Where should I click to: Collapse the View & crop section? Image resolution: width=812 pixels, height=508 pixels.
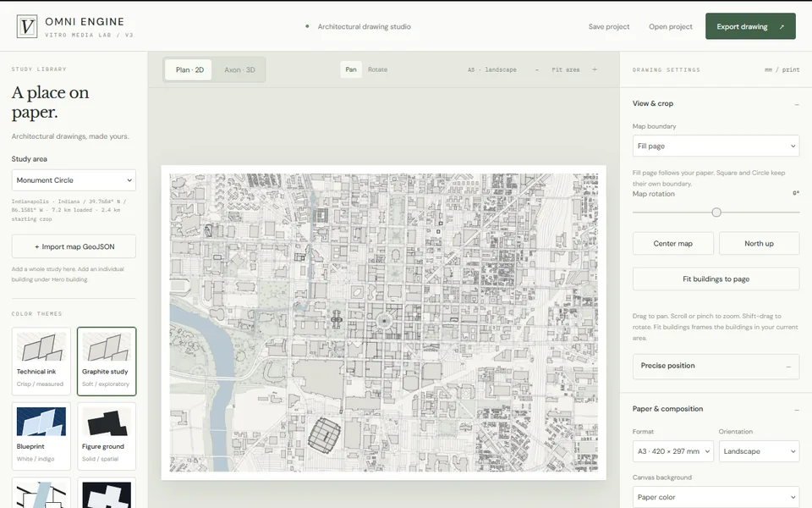[797, 104]
